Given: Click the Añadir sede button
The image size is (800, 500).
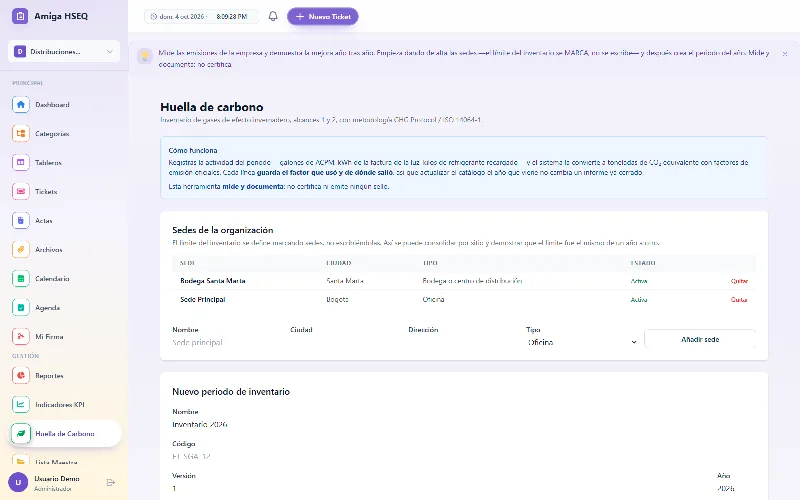Looking at the screenshot, I should (700, 339).
